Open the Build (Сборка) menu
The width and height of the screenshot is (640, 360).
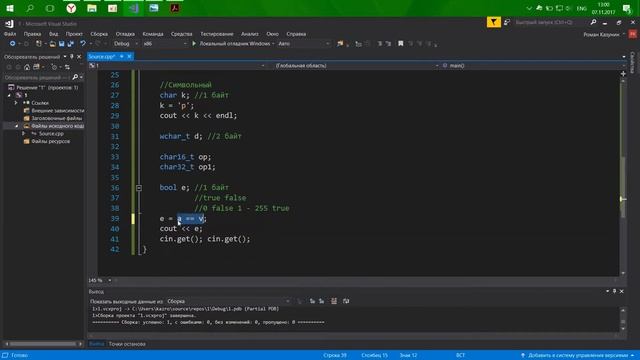99,34
